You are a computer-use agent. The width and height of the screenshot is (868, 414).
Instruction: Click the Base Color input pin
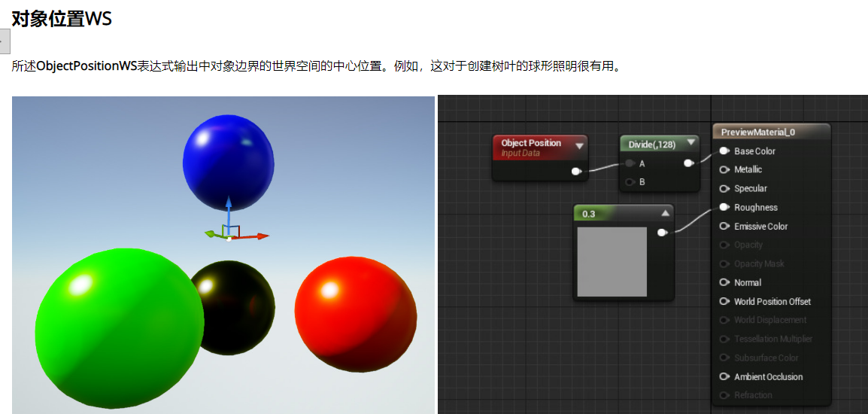pos(724,151)
